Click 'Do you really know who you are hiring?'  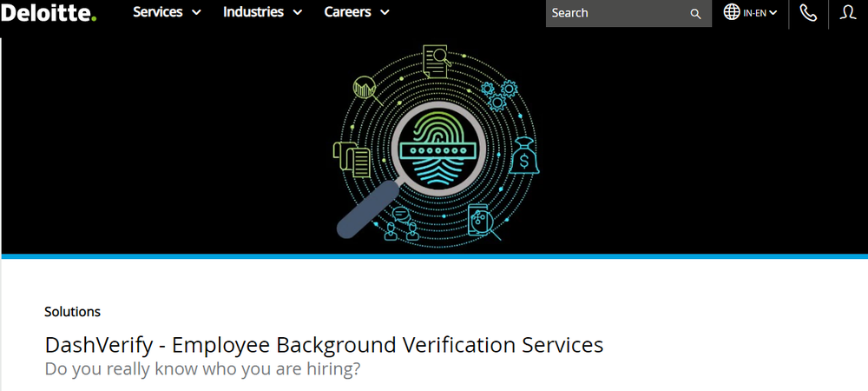(202, 369)
